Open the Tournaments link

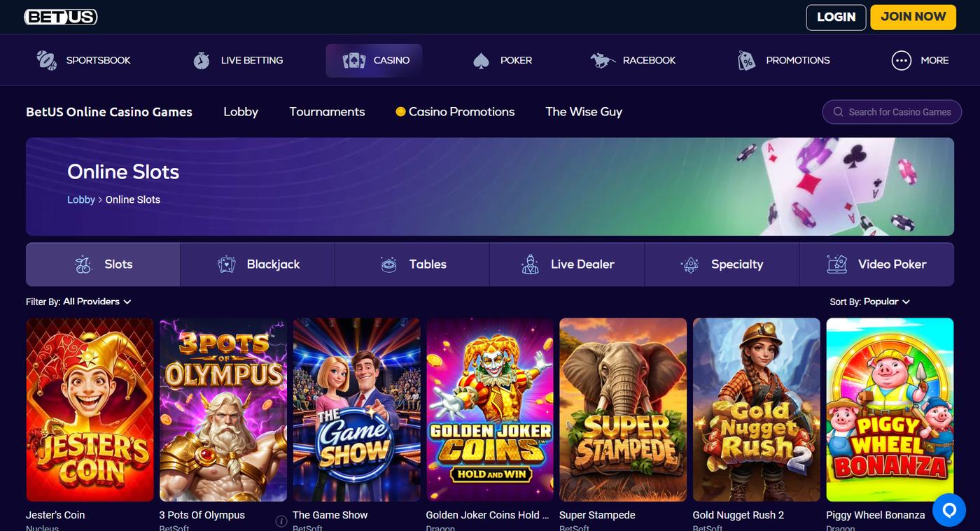pos(327,112)
